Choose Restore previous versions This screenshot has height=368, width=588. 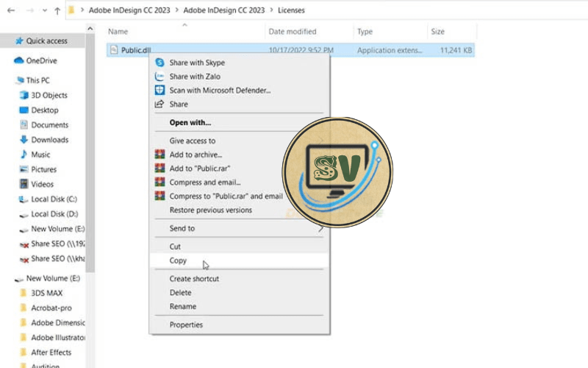pyautogui.click(x=240, y=210)
